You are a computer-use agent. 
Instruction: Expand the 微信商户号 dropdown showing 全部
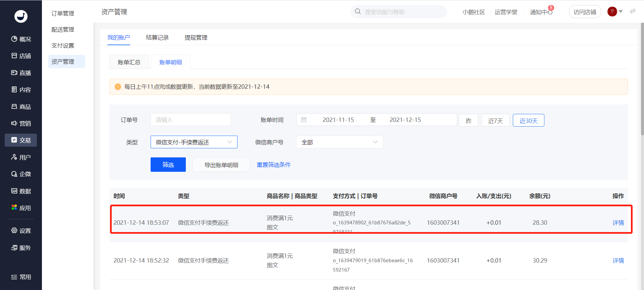coord(339,142)
